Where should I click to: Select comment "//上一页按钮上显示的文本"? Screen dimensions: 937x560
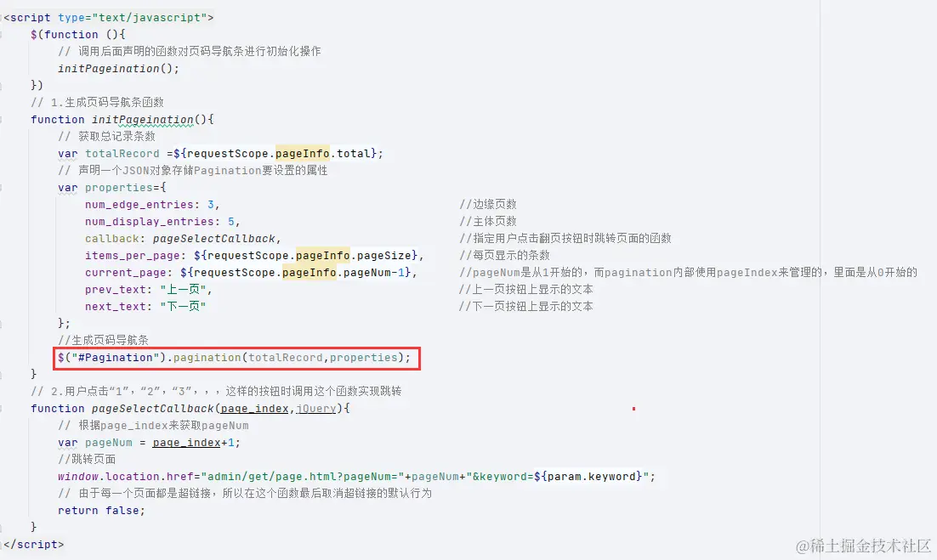(x=525, y=290)
